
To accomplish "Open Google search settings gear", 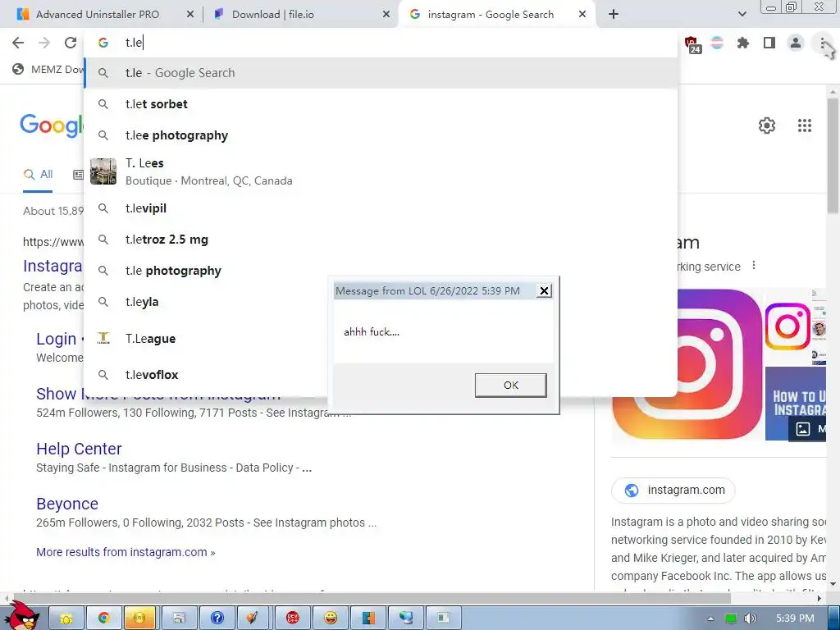I will 767,126.
